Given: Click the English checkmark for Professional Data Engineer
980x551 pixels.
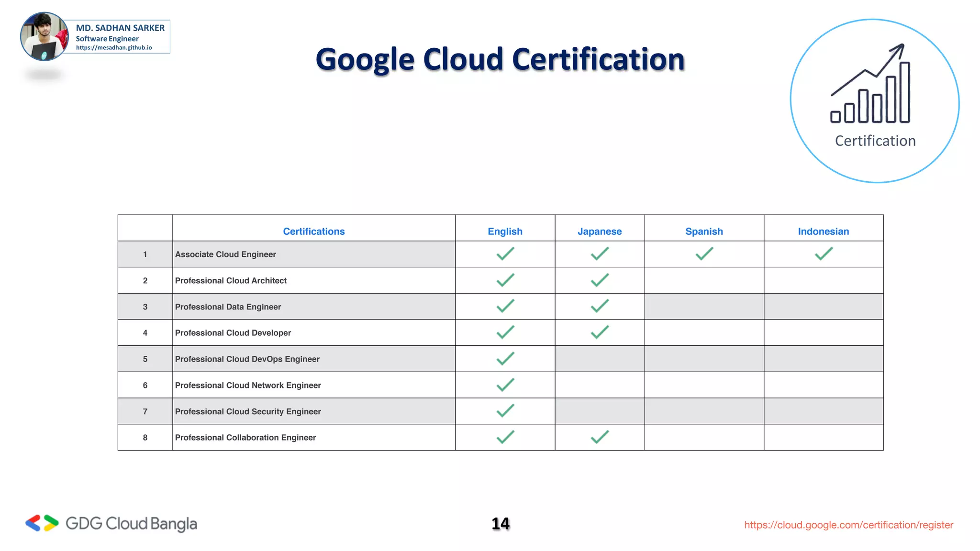Looking at the screenshot, I should pos(505,306).
